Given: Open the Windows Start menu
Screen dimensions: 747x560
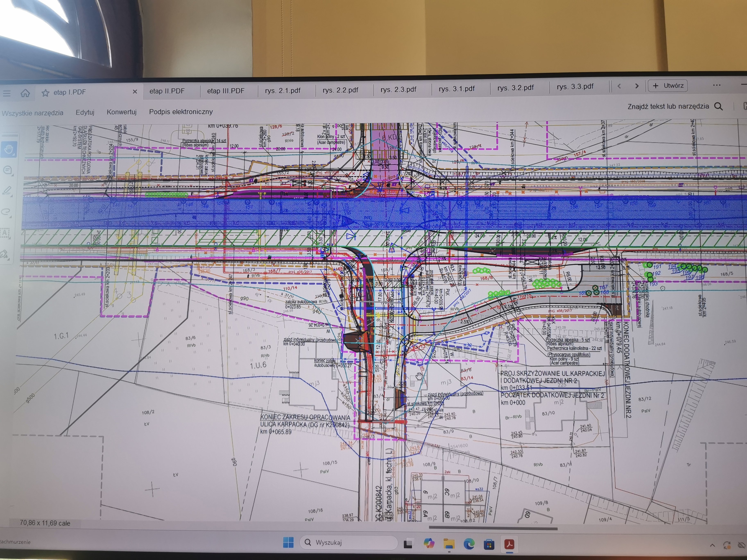Looking at the screenshot, I should point(288,542).
